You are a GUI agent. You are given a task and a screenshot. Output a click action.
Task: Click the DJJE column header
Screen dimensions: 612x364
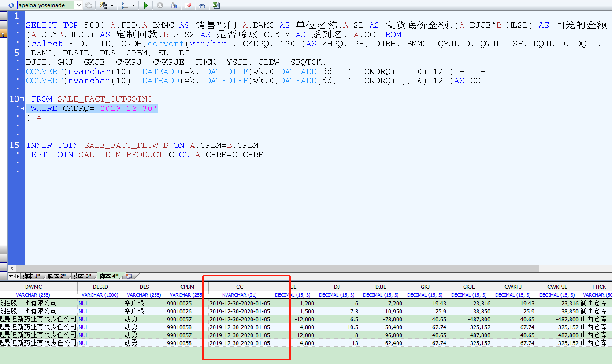(x=381, y=287)
